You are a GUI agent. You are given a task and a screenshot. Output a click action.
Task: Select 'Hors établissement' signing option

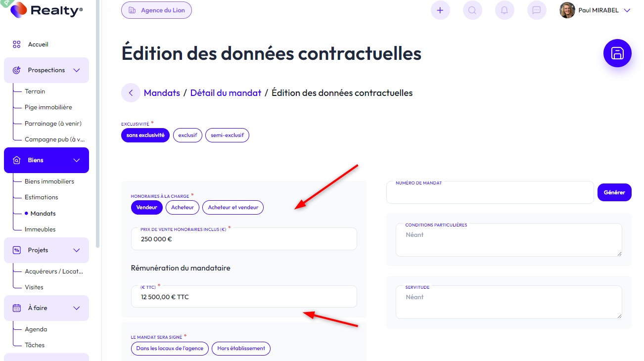coord(241,349)
